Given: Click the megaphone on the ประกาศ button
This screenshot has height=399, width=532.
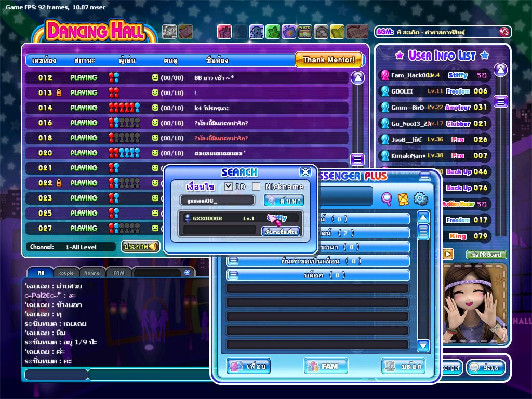Looking at the screenshot, I should (x=153, y=246).
